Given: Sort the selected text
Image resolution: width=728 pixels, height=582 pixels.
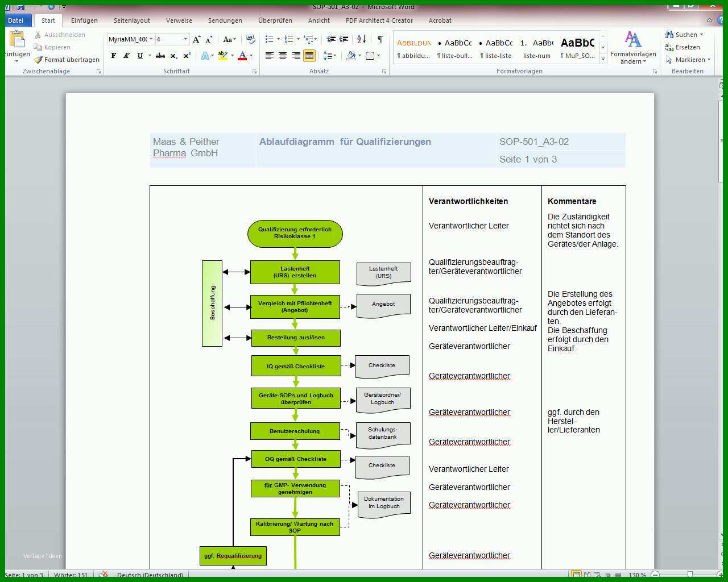Looking at the screenshot, I should 362,39.
